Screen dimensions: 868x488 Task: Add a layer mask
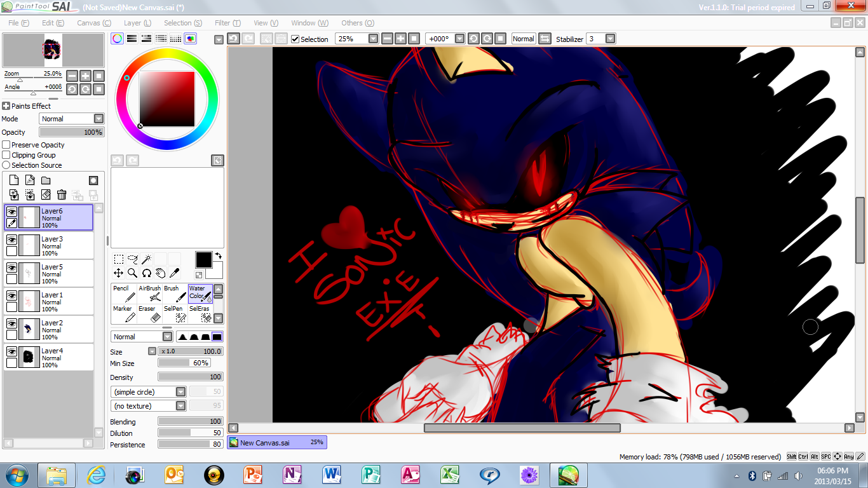point(93,180)
